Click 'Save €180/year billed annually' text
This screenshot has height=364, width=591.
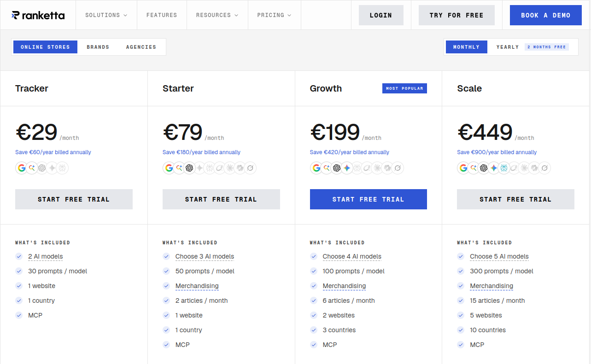(x=201, y=152)
